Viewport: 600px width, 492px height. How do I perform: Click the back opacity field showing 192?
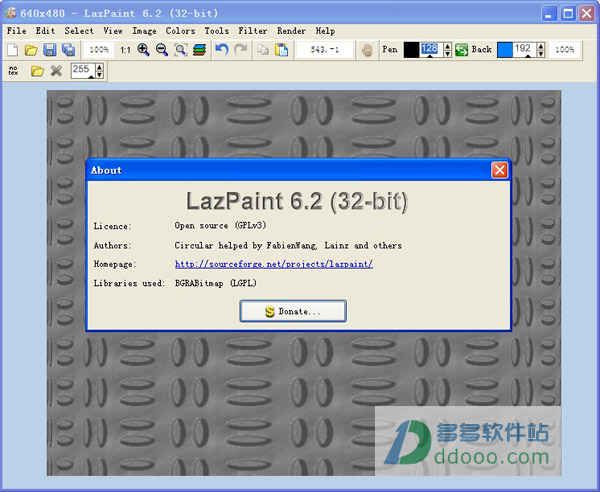[x=525, y=50]
